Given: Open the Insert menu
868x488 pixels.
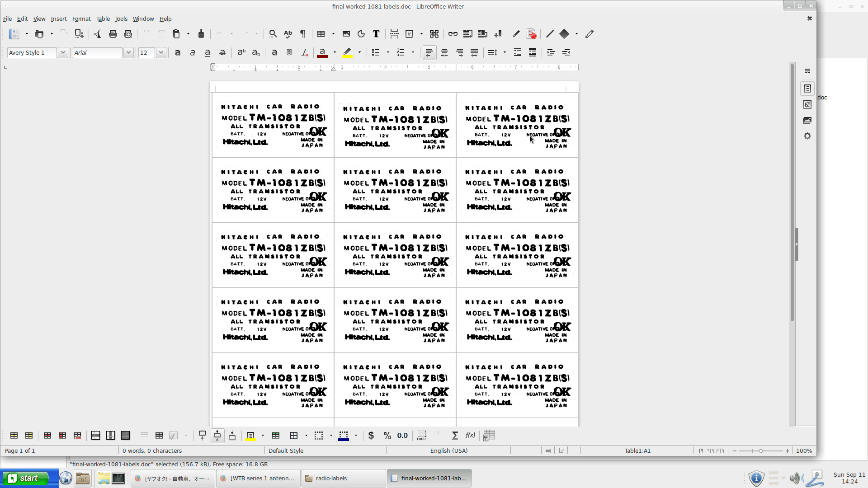Looking at the screenshot, I should tap(59, 19).
